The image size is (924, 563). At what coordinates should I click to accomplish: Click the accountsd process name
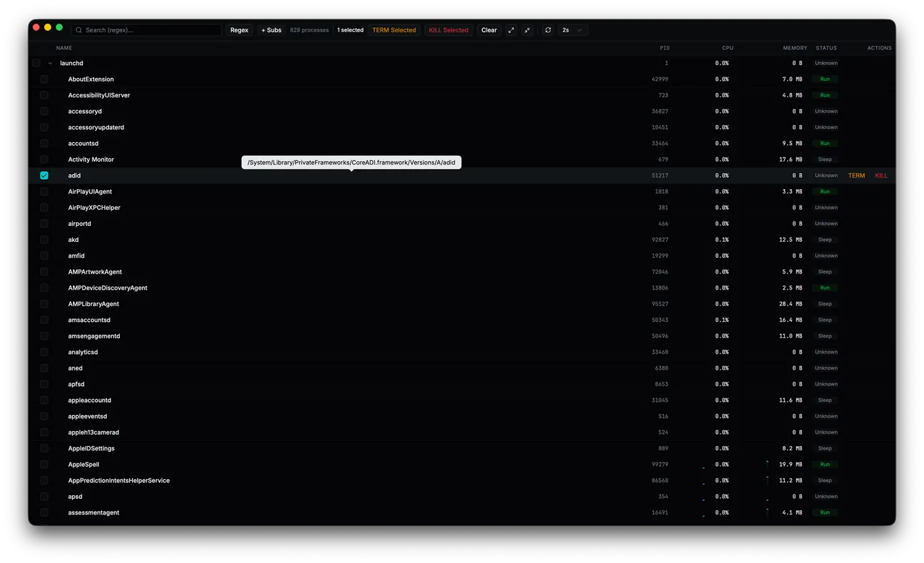pyautogui.click(x=83, y=144)
